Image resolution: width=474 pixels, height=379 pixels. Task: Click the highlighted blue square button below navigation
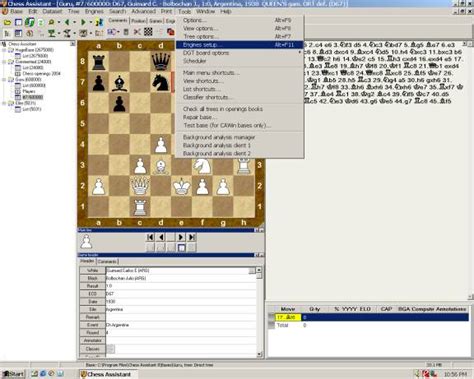[x=181, y=247]
